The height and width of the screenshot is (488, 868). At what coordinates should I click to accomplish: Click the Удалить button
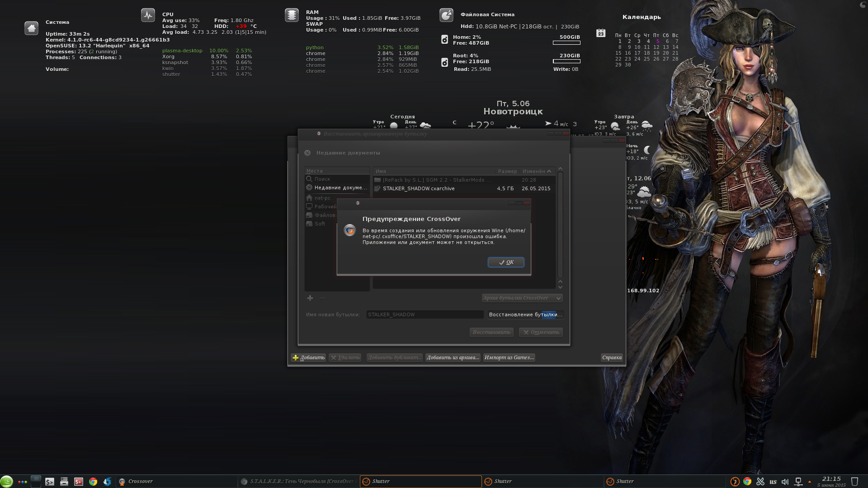[345, 357]
